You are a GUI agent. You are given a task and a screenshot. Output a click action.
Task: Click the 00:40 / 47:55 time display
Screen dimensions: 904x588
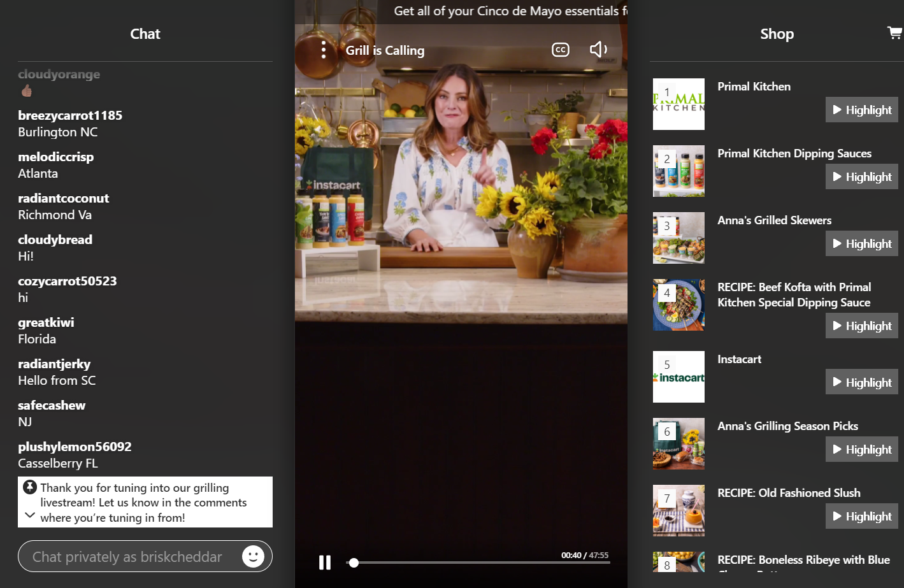click(x=585, y=556)
